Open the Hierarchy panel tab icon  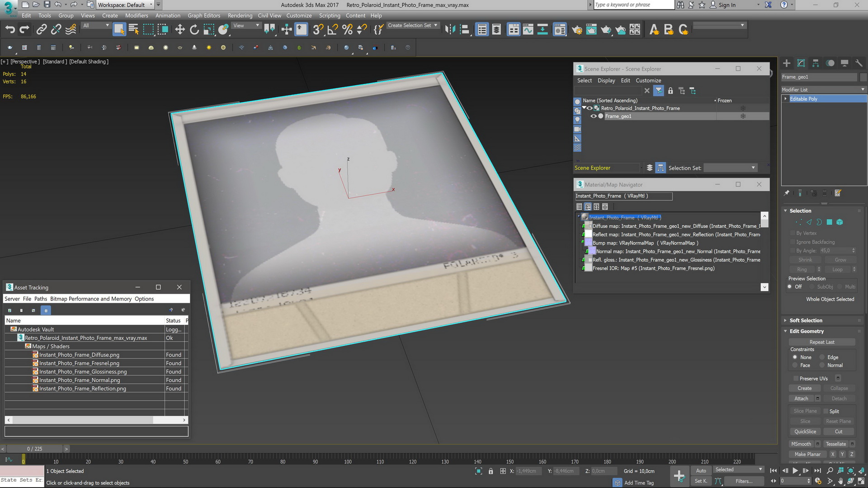click(816, 63)
